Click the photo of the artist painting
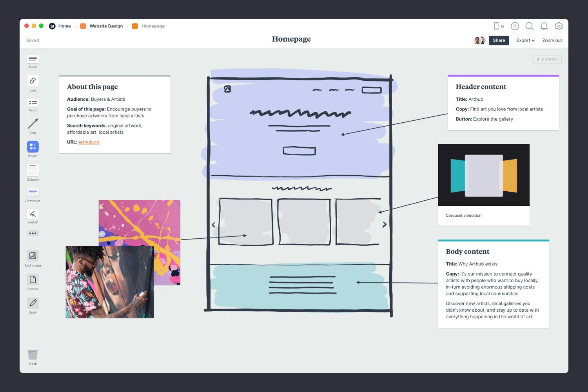 (110, 282)
